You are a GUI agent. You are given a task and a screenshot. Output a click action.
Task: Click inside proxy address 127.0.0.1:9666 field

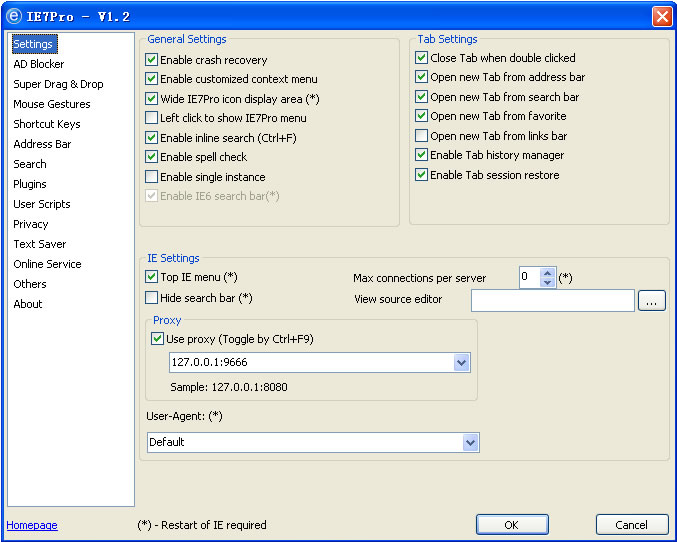pos(312,363)
